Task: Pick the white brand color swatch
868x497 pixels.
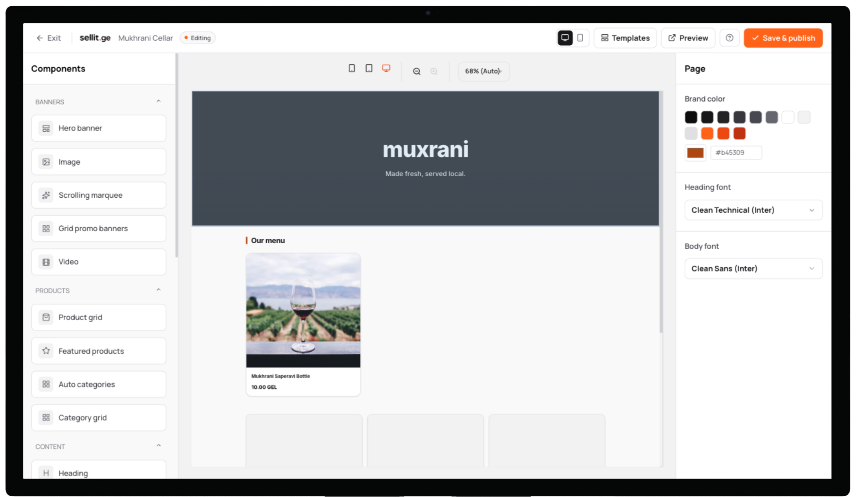Action: tap(788, 117)
